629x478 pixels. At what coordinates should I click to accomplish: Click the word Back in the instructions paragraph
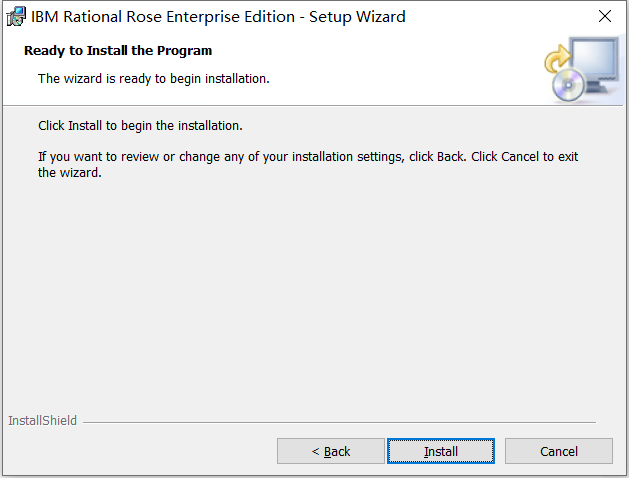[x=451, y=156]
